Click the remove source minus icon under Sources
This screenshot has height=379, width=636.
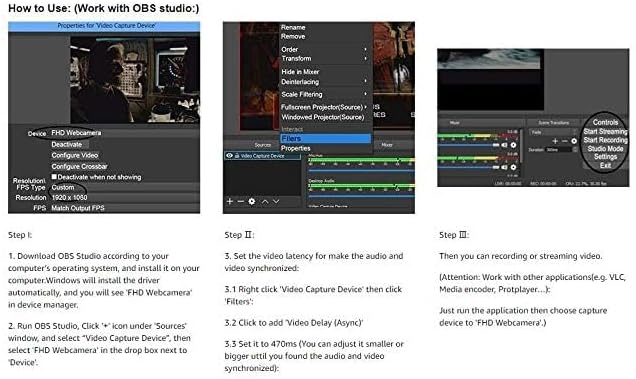241,201
